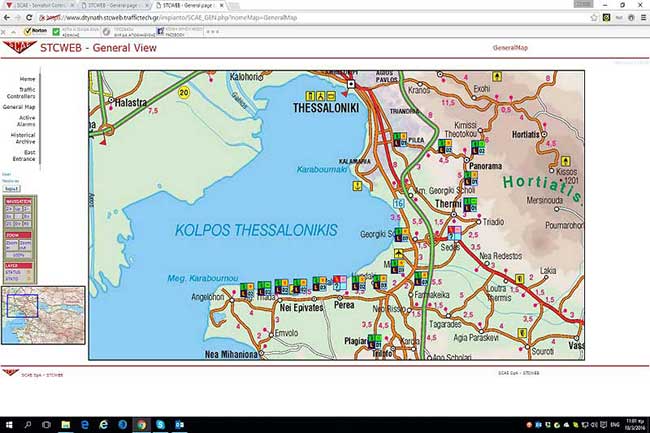Viewport: 650px width, 433px height.
Task: Toggle the first STATUS layer checkbox
Action: click(29, 273)
